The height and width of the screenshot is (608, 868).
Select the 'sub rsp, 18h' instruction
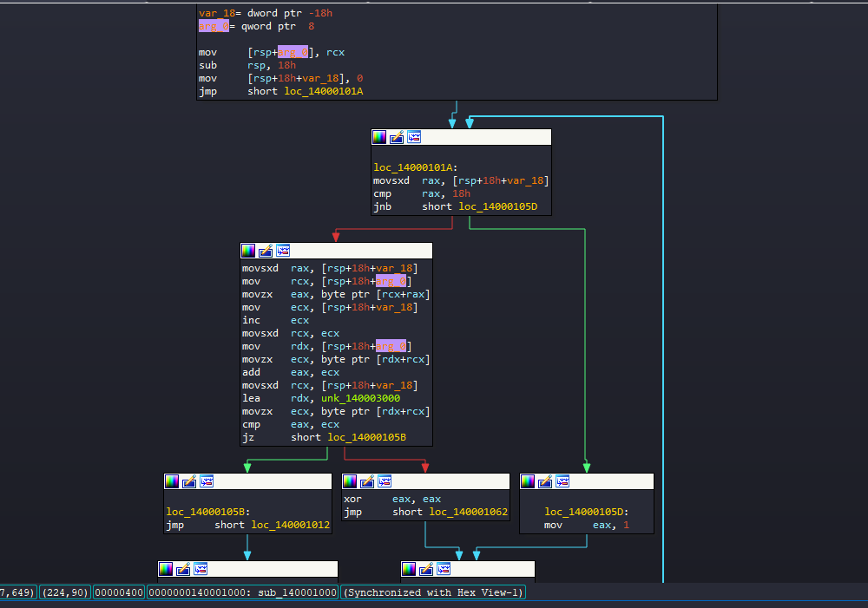[247, 65]
